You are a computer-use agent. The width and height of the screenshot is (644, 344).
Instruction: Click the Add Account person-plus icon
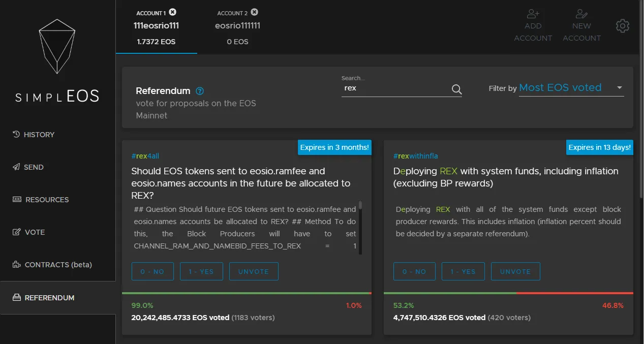click(533, 14)
